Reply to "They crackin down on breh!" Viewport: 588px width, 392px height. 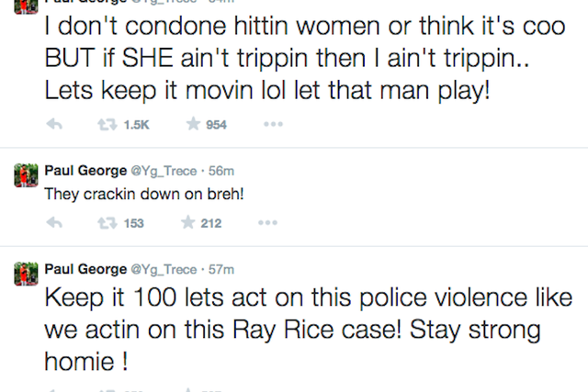pos(54,222)
